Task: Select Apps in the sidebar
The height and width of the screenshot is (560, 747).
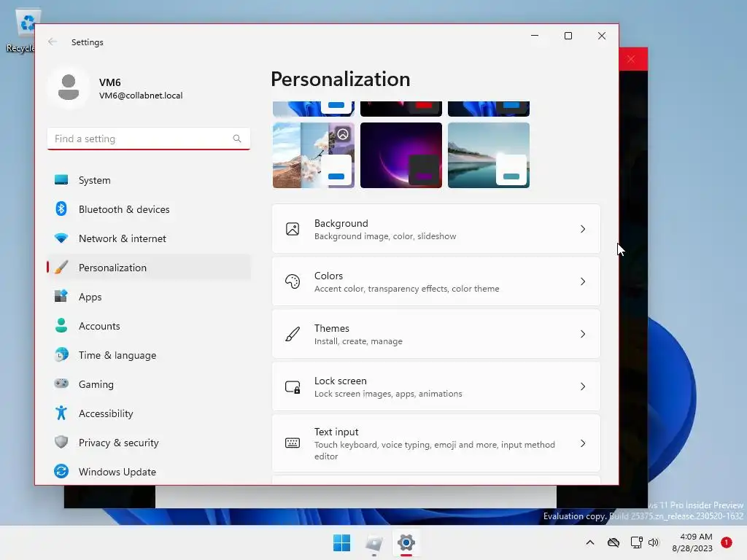Action: 149,297
